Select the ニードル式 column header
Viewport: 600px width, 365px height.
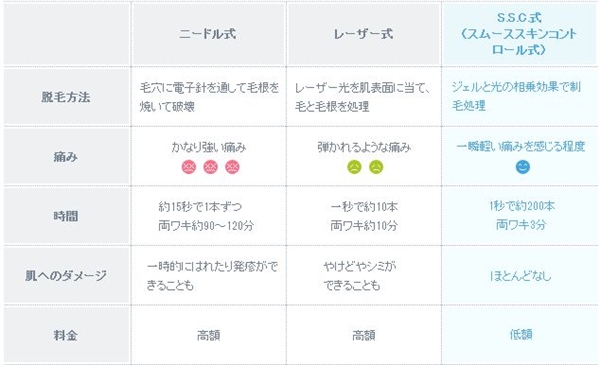point(208,34)
